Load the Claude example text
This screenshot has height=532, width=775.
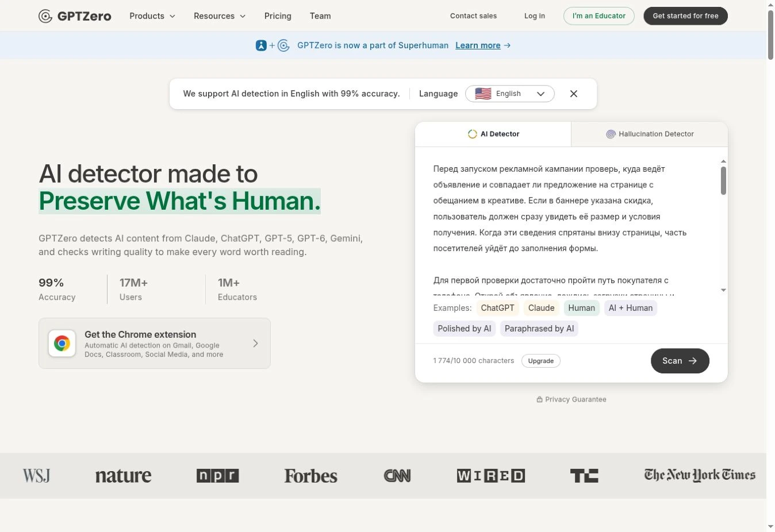pyautogui.click(x=542, y=308)
